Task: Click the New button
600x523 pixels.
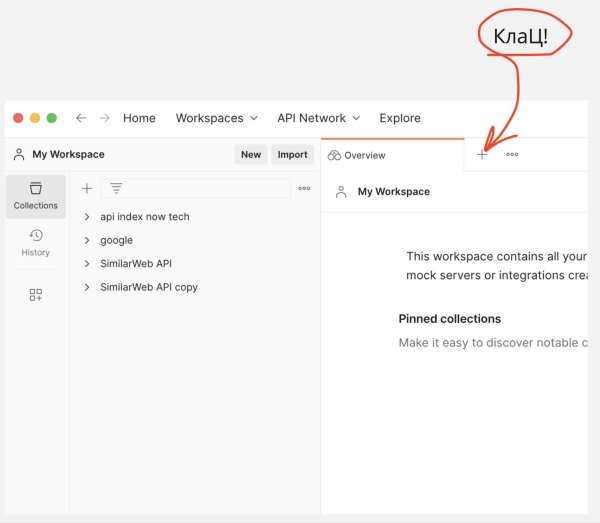Action: [x=251, y=155]
